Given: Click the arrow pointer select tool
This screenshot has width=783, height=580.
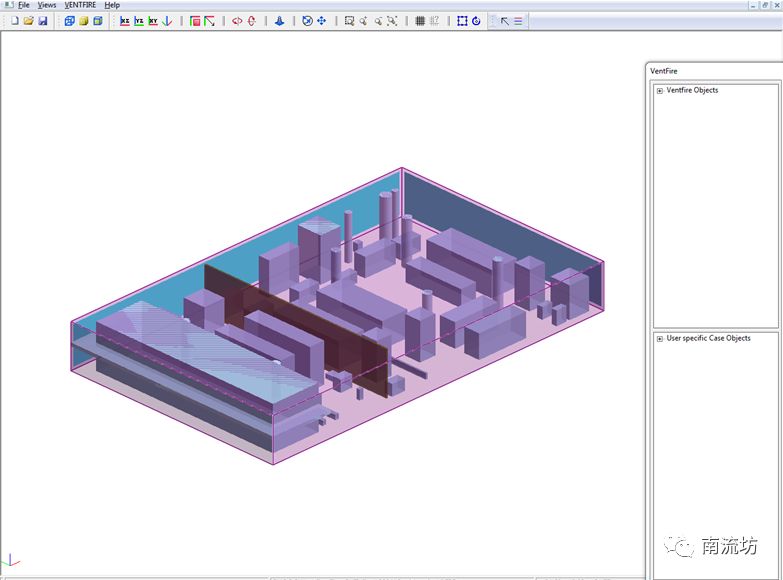Looking at the screenshot, I should pos(504,21).
